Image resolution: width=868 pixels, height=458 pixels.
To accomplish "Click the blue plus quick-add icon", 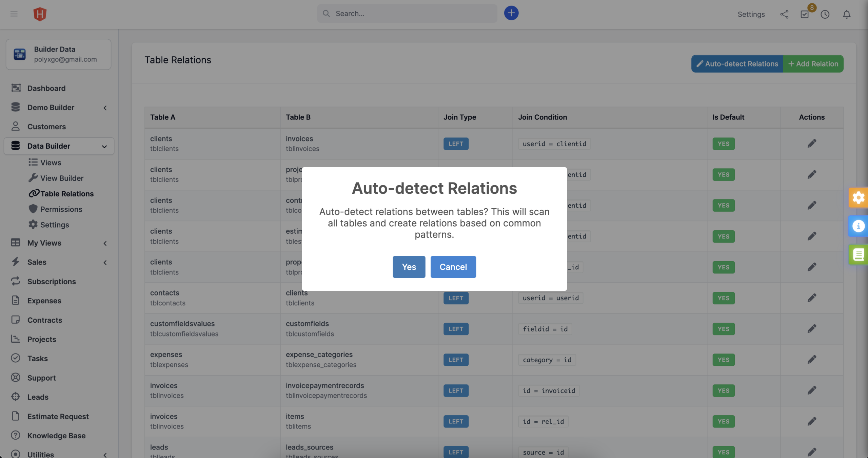I will 511,13.
